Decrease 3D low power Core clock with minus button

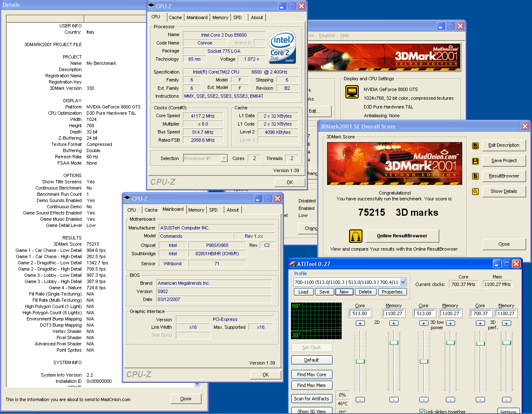point(424,399)
